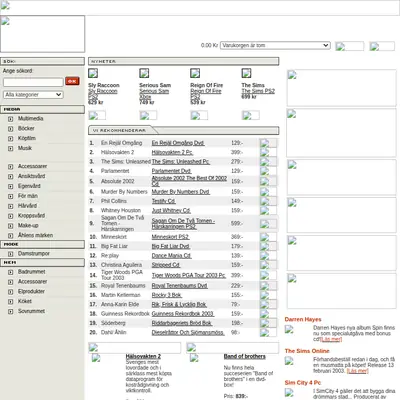Click the buy icon for Whitney Houston row
Screen dimensions: 400x400
click(268, 210)
